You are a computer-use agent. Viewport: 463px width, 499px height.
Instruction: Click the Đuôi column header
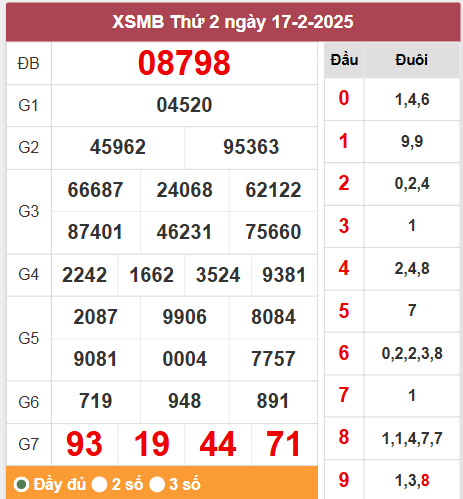(x=412, y=60)
